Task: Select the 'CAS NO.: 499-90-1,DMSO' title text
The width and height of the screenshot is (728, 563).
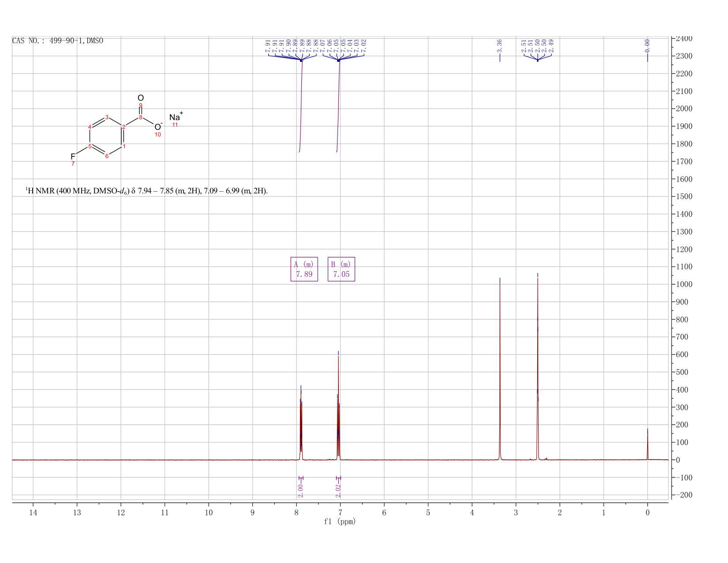Action: pos(58,41)
